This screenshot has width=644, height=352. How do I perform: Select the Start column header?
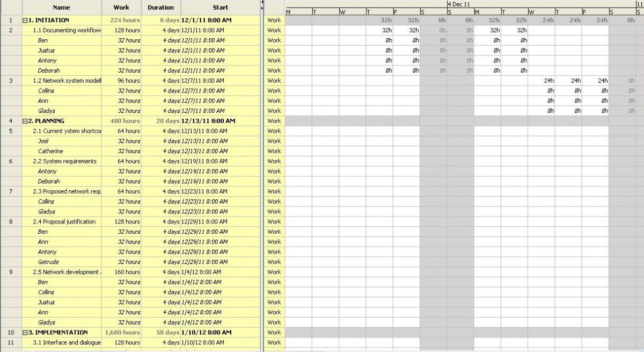click(220, 8)
